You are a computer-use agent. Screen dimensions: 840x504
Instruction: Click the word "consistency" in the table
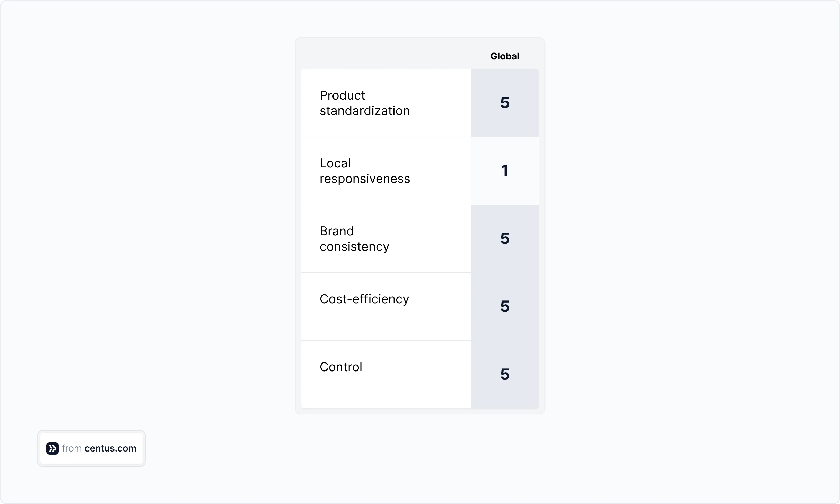point(354,247)
